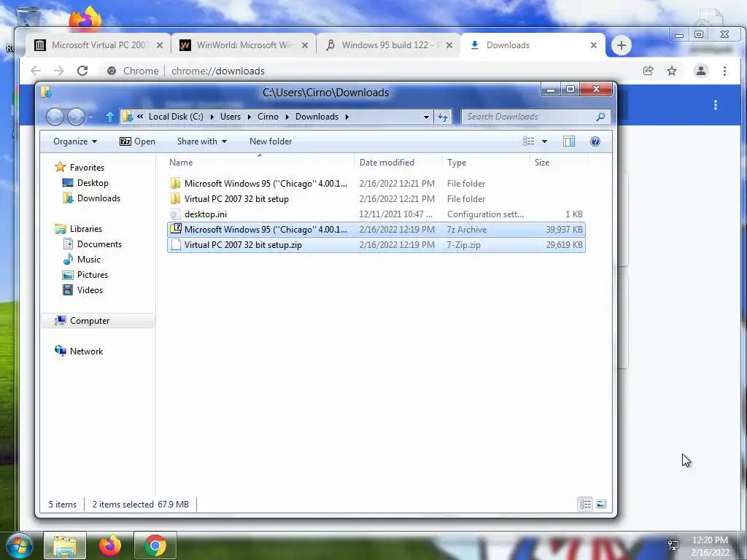Open the Pictures library
The image size is (747, 560).
pyautogui.click(x=93, y=275)
